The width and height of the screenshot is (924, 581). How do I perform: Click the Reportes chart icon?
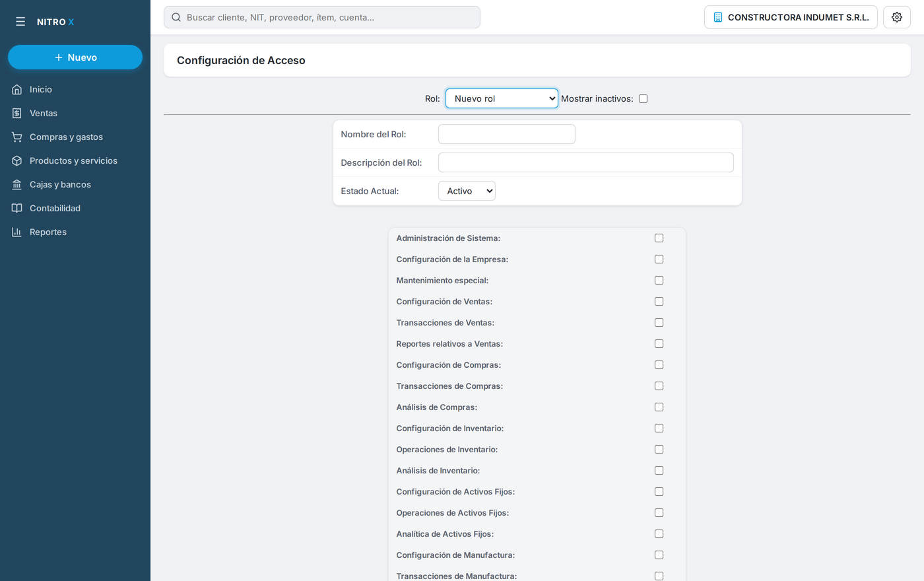(x=17, y=232)
